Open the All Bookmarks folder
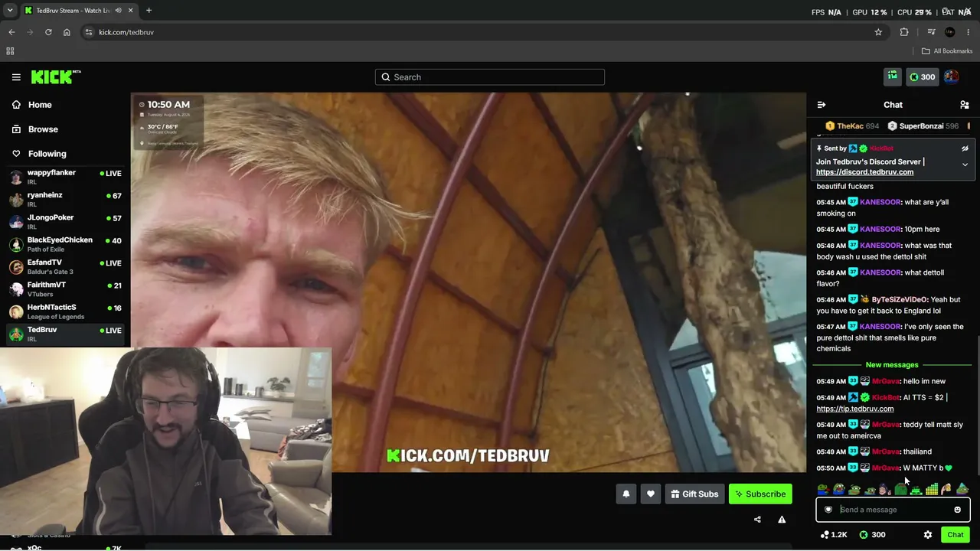 tap(947, 51)
